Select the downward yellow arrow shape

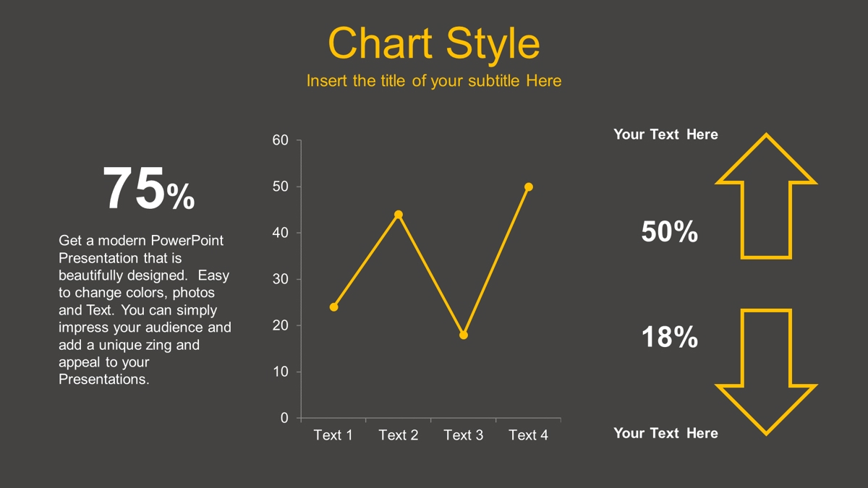point(766,372)
